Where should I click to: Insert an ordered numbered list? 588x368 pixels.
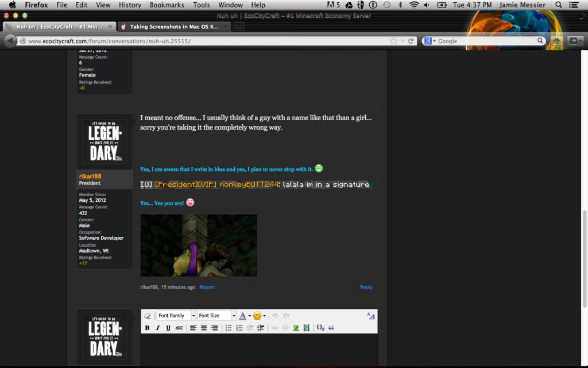(239, 328)
